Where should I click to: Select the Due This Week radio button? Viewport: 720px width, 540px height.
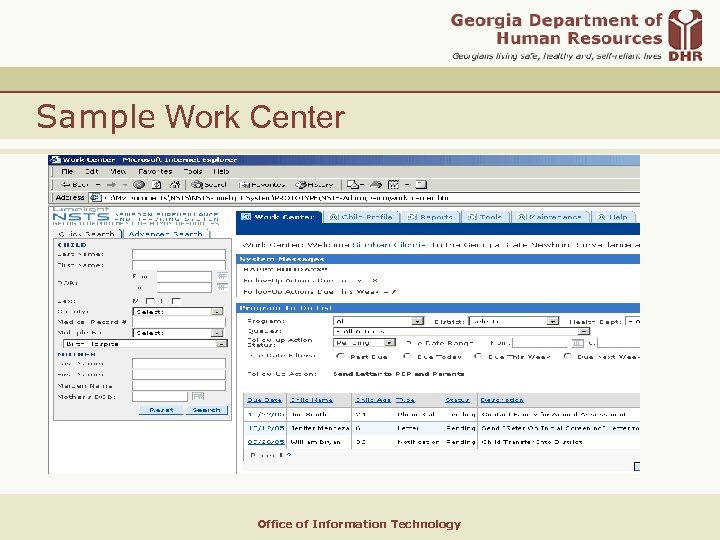(478, 356)
